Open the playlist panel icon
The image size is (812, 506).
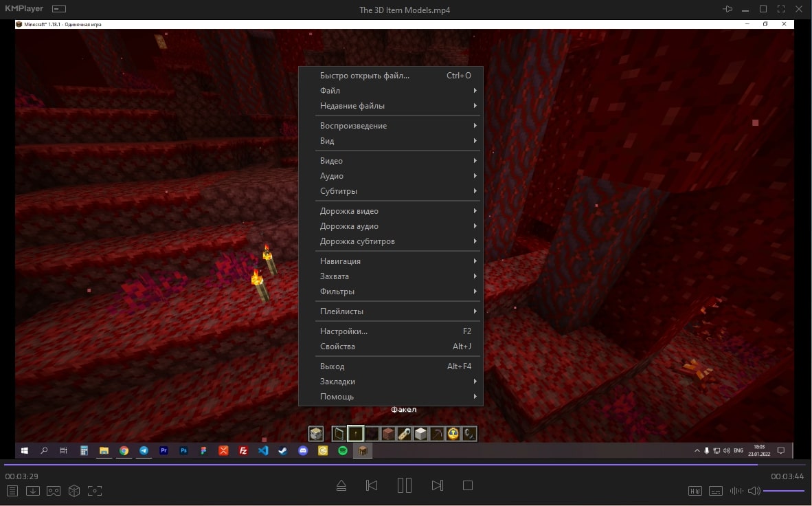point(12,491)
